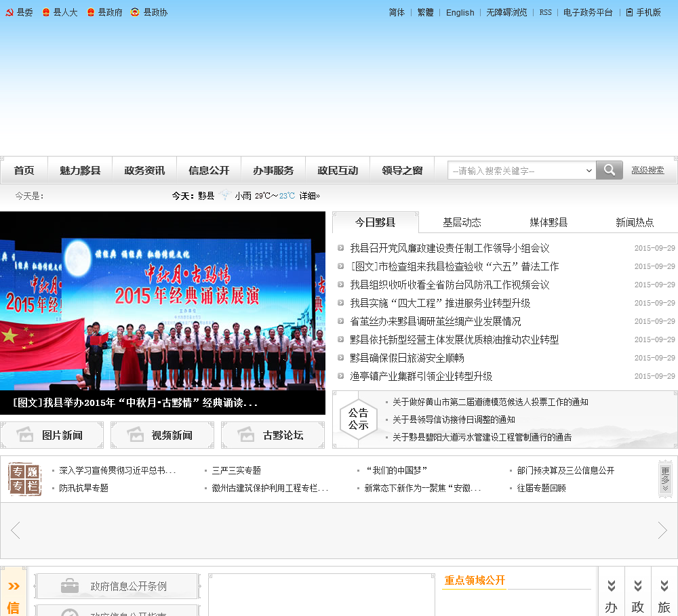Open topic 三严三实专题
This screenshot has width=678, height=616.
click(x=237, y=470)
